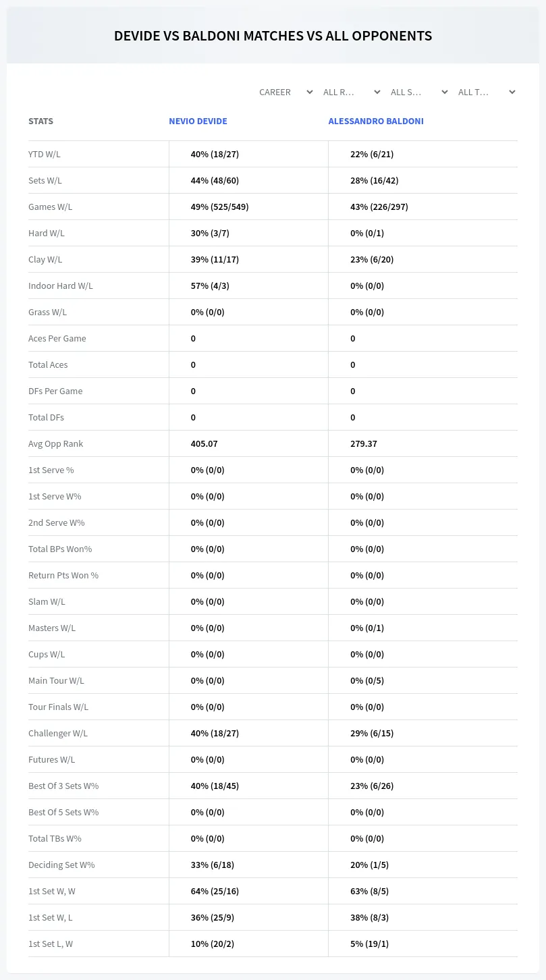Select Devide's Clay W/L value 39% (11/17)

[215, 259]
